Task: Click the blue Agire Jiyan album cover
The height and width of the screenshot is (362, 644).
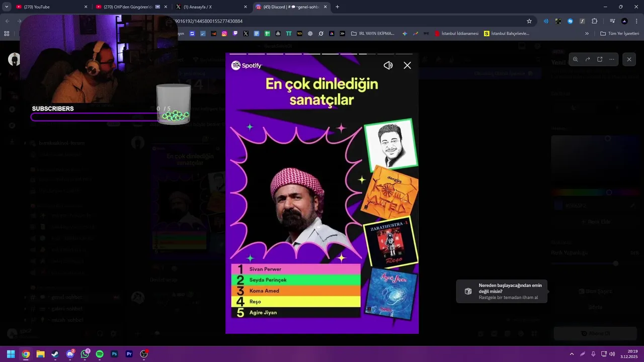Action: (391, 294)
